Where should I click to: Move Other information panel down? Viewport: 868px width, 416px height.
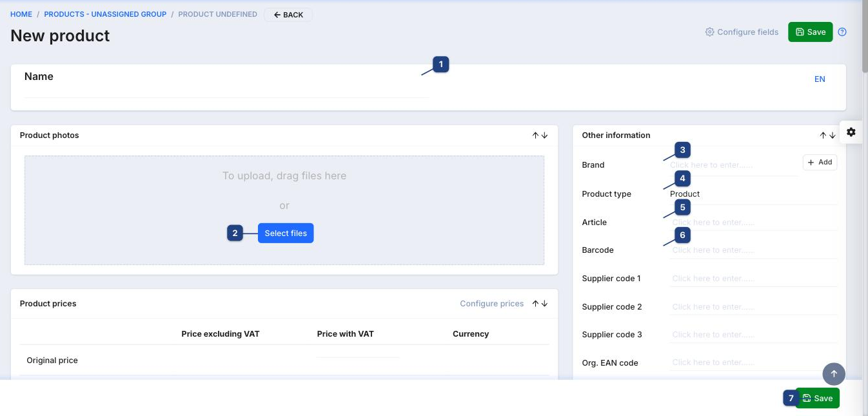pos(833,135)
